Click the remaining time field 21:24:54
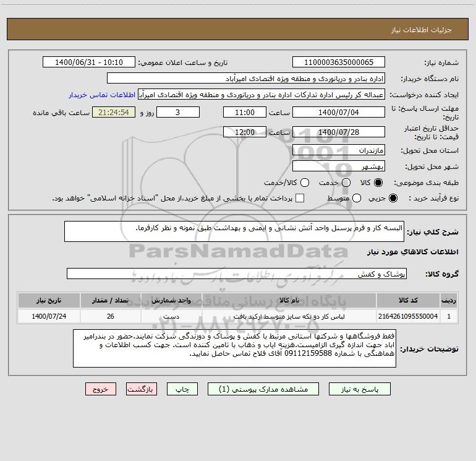The width and height of the screenshot is (476, 461). (114, 112)
